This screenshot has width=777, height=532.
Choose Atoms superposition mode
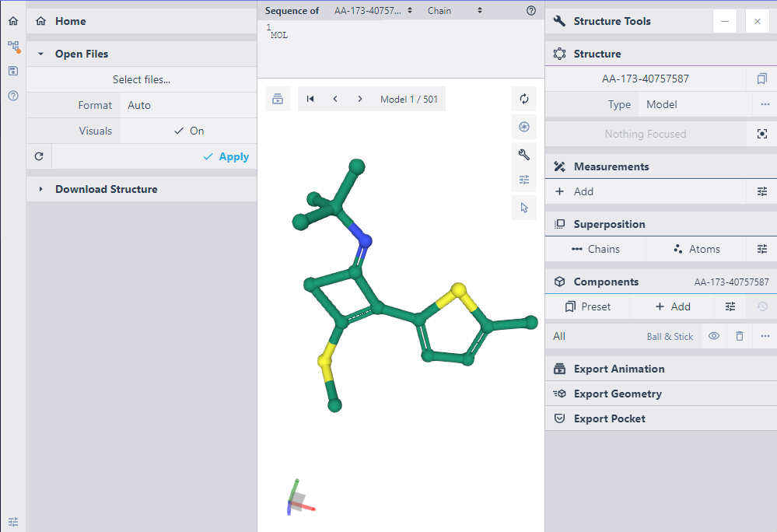coord(696,249)
